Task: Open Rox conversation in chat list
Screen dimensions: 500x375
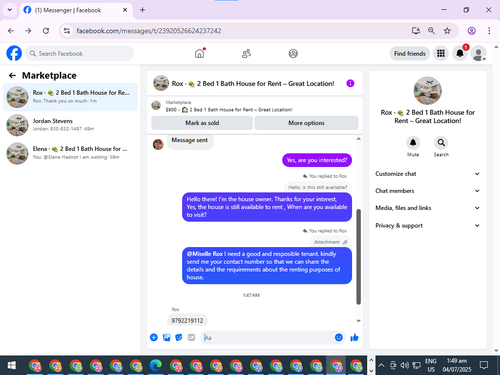Action: [x=70, y=97]
